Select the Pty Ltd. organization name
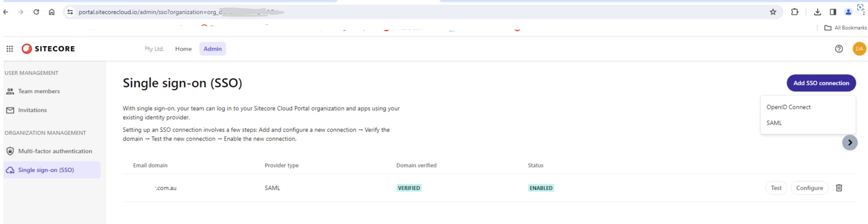This screenshot has height=224, width=868. click(x=154, y=49)
